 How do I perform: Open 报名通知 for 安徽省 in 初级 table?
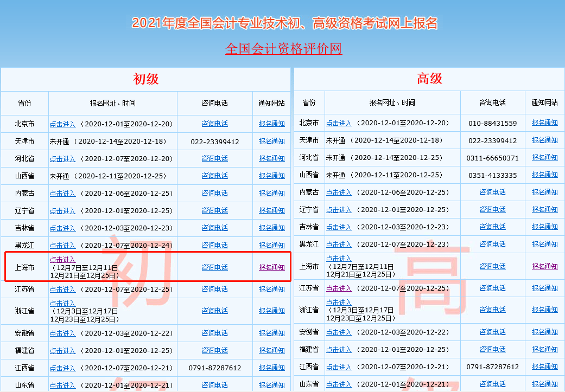272,333
